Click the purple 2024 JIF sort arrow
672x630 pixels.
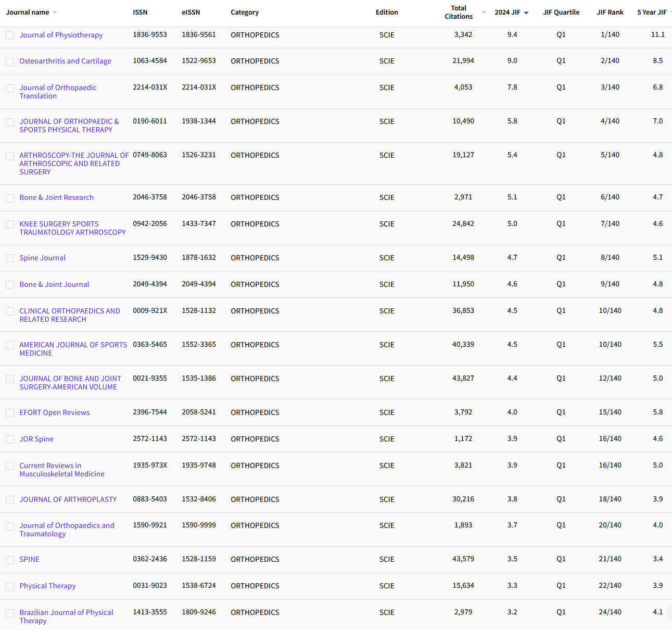[526, 13]
